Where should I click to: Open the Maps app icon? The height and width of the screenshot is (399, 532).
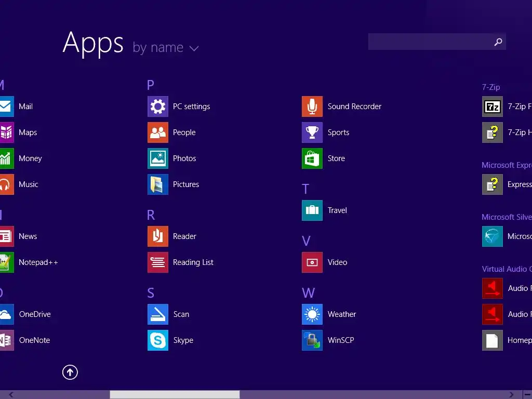tap(7, 132)
